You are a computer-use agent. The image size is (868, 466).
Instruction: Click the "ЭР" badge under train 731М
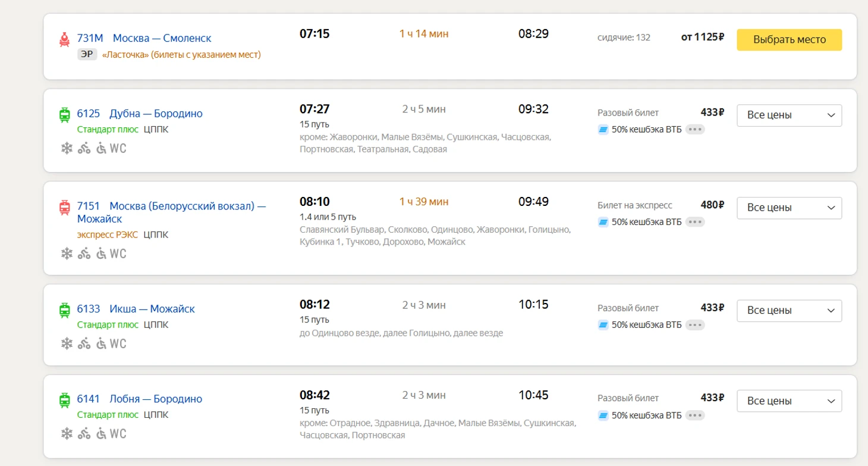click(87, 55)
